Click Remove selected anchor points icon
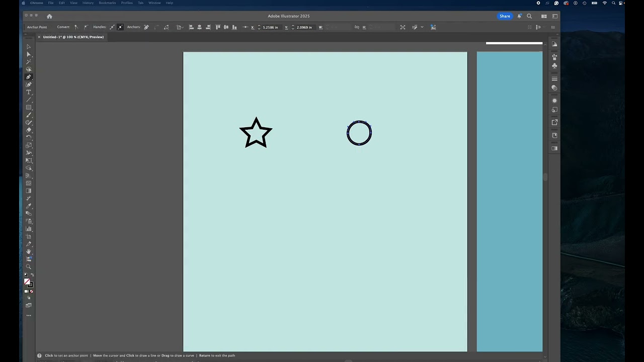This screenshot has width=644, height=362. [x=146, y=27]
